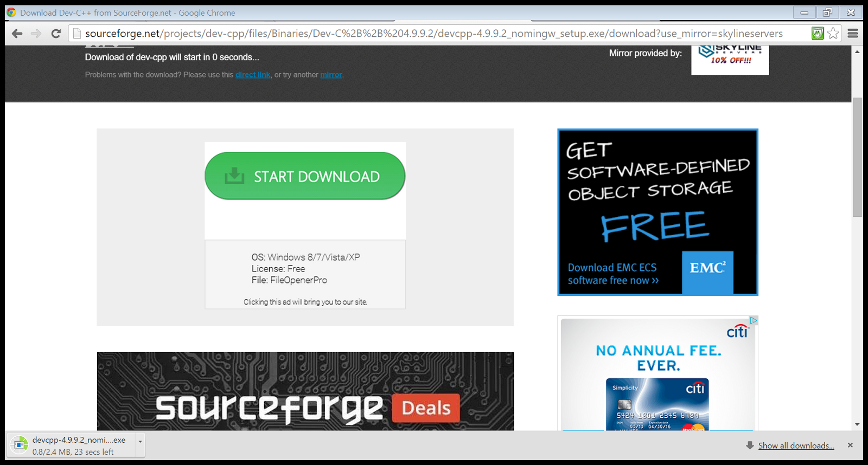
Task: Click the 'File: FileOpenerPro' text
Action: pyautogui.click(x=289, y=280)
